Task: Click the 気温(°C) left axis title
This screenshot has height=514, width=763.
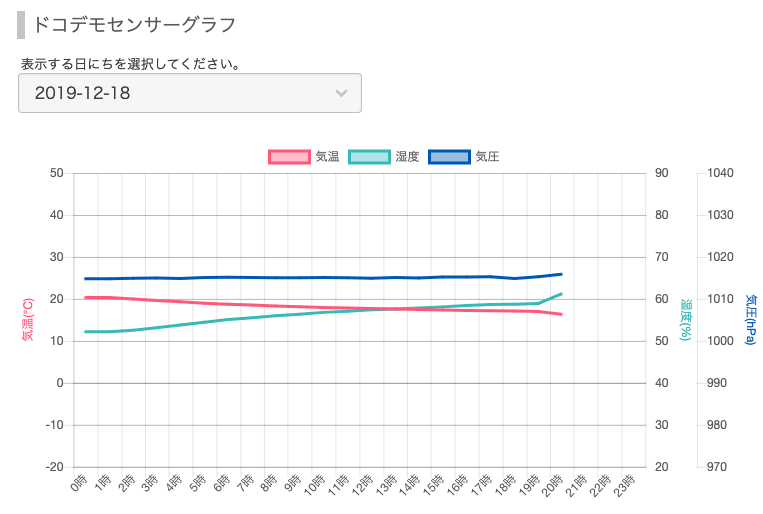Action: tap(27, 320)
